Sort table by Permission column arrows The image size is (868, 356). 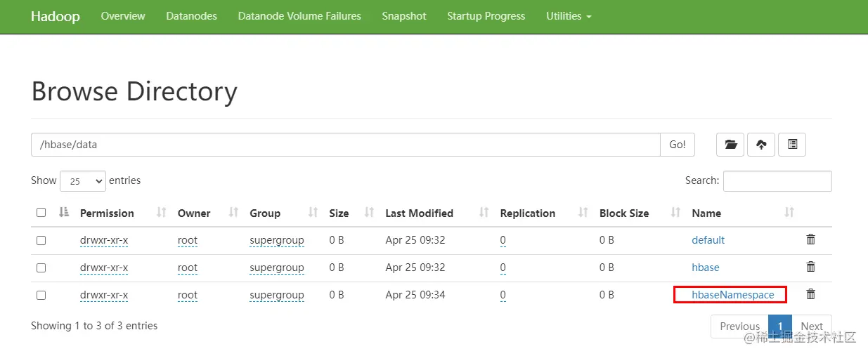[161, 213]
